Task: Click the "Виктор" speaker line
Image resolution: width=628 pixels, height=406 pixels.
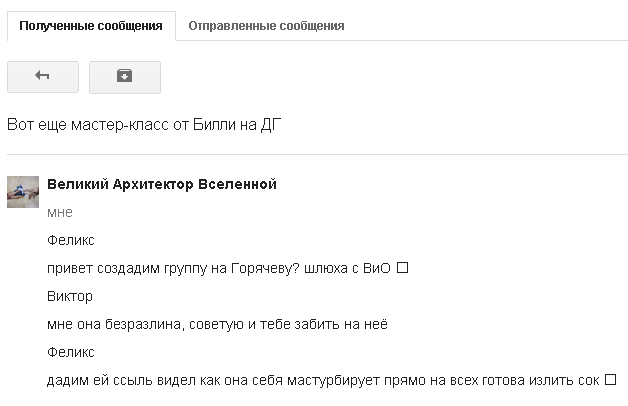Action: pyautogui.click(x=70, y=296)
